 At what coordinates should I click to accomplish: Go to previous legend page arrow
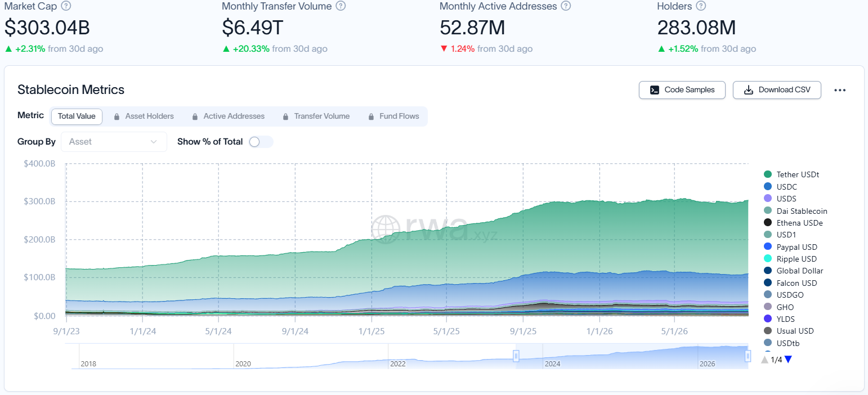pos(764,360)
